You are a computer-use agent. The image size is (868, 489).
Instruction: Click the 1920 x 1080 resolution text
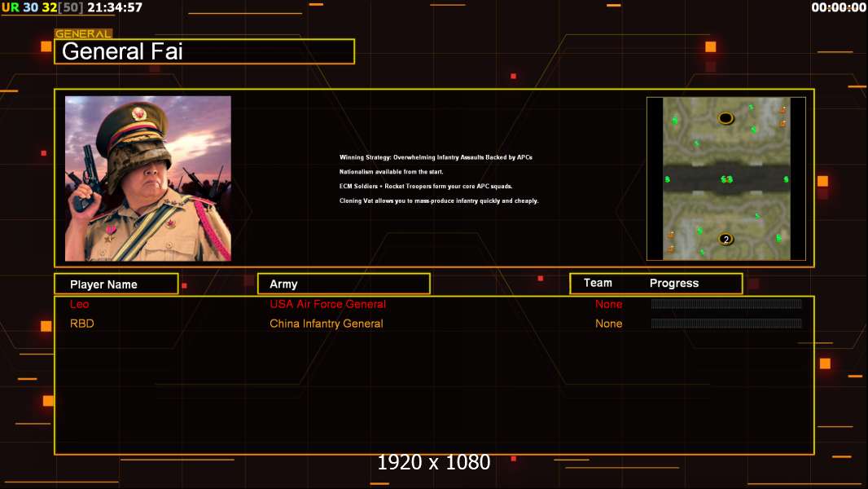tap(434, 462)
